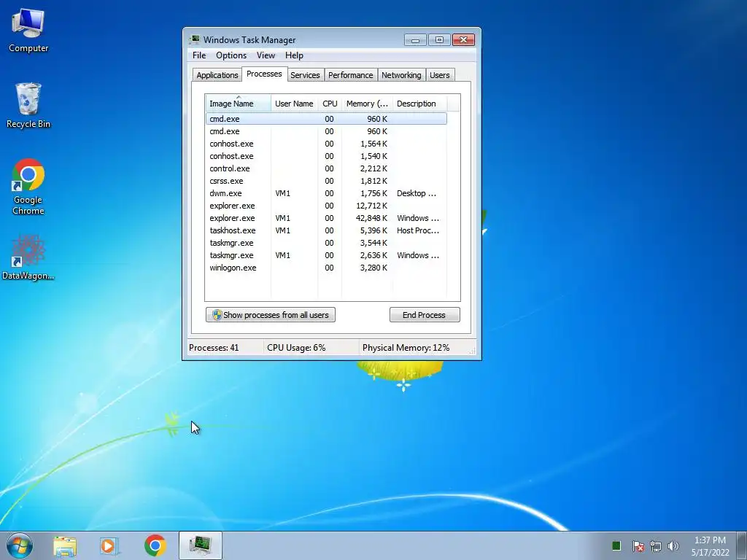
Task: Select conhost.exe using 1,540 K
Action: tap(326, 156)
